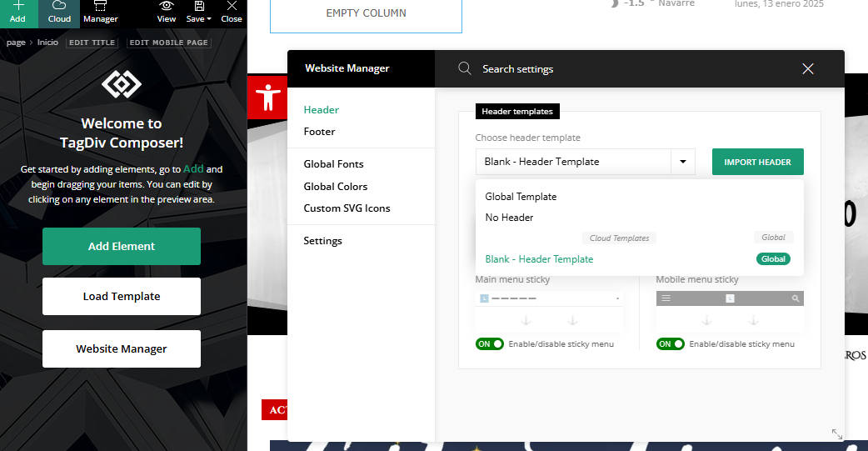Screen dimensions: 868x451
Task: Select the Header section
Action: 321,110
